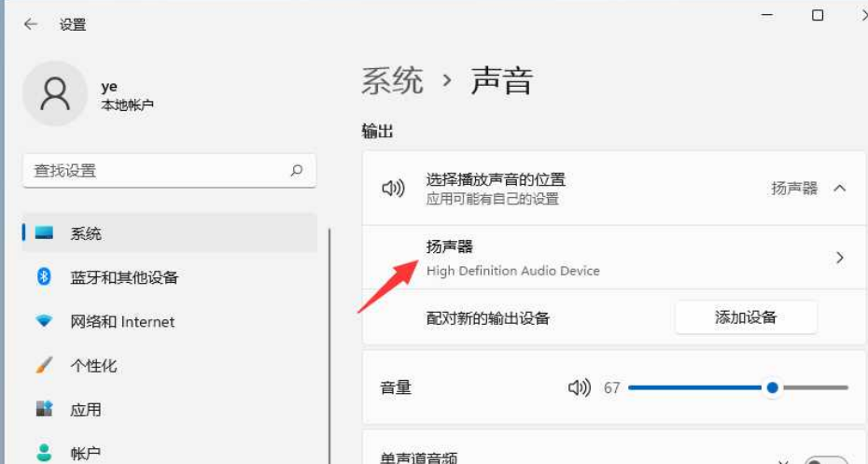868x464 pixels.
Task: Go back using the back arrow
Action: [31, 24]
